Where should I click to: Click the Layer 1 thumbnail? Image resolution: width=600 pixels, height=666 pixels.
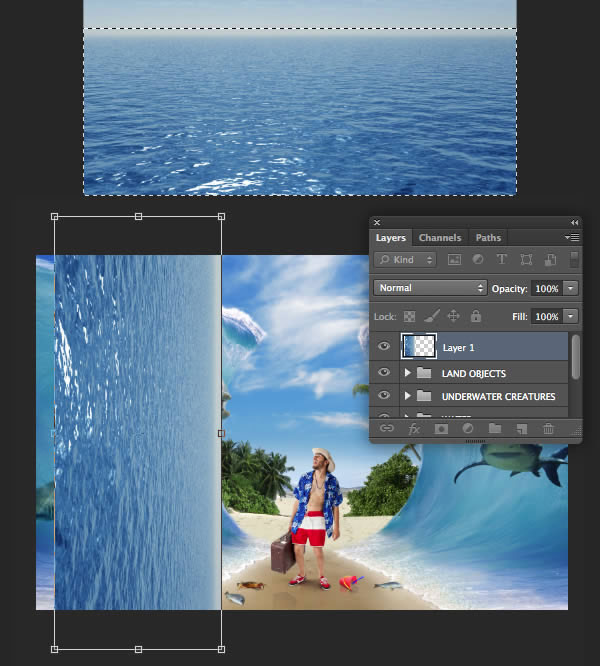[x=419, y=346]
